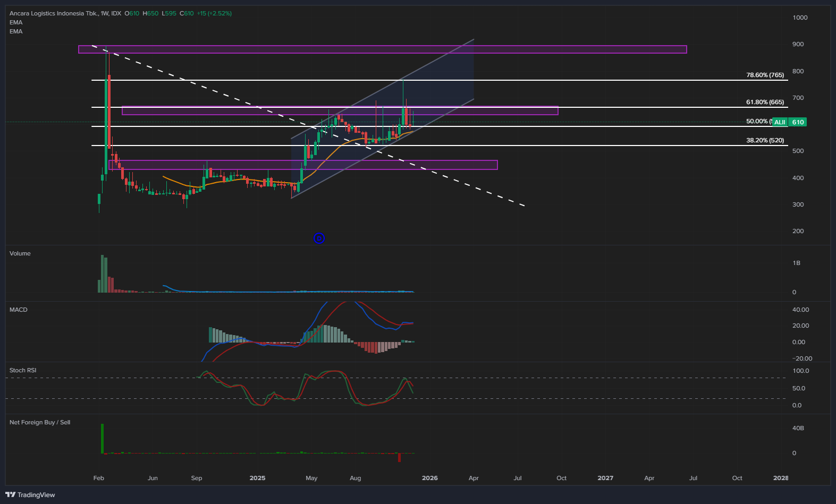Image resolution: width=836 pixels, height=504 pixels.
Task: Click the 20.00 MACD axis label
Action: click(x=800, y=326)
